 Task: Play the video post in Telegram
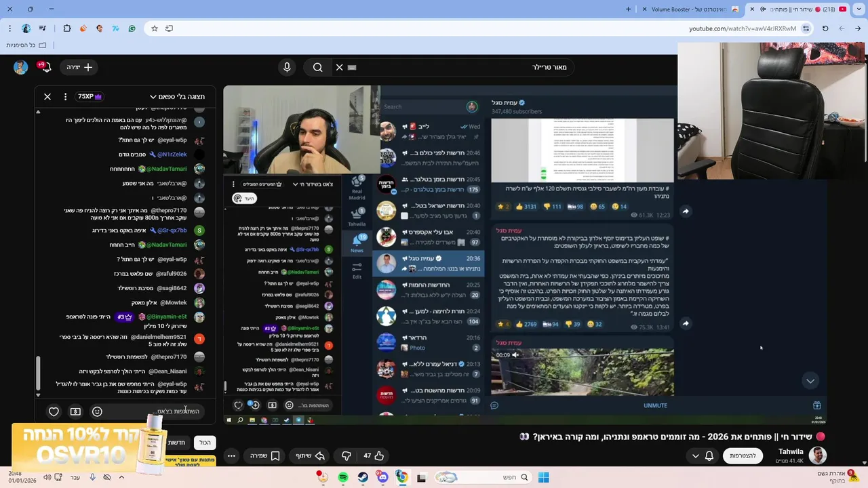(x=583, y=372)
